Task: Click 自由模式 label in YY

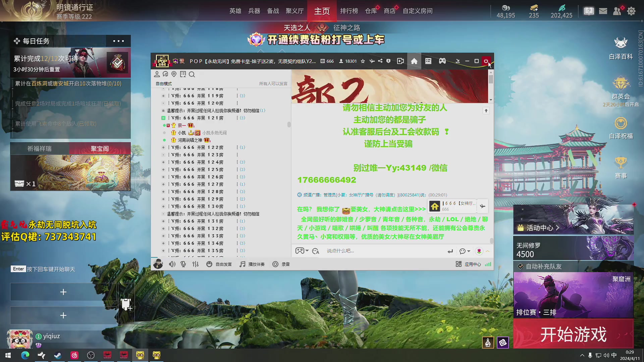Action: pos(164,84)
